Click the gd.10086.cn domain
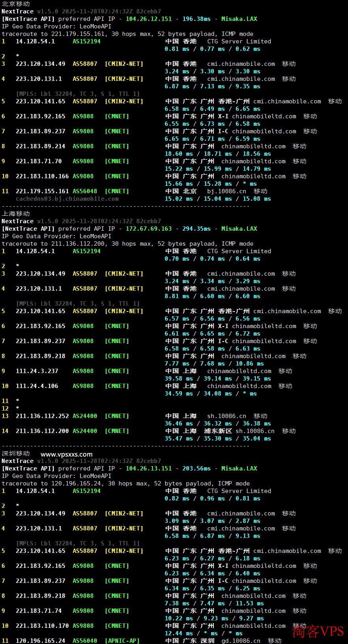 pyautogui.click(x=241, y=641)
